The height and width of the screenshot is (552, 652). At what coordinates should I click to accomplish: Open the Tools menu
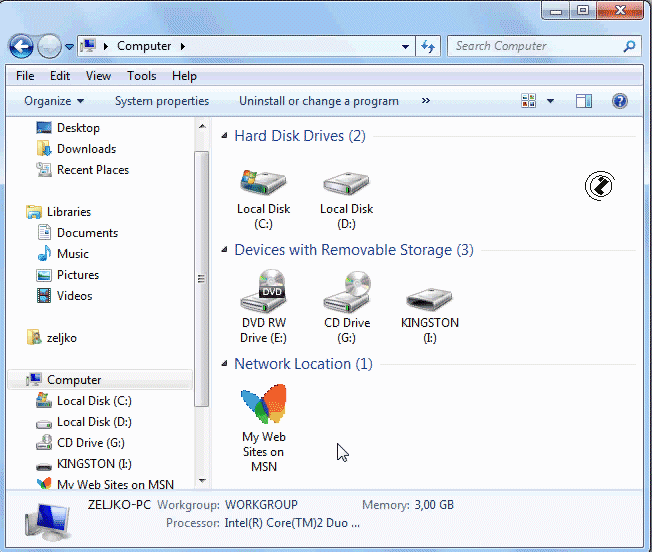point(141,76)
